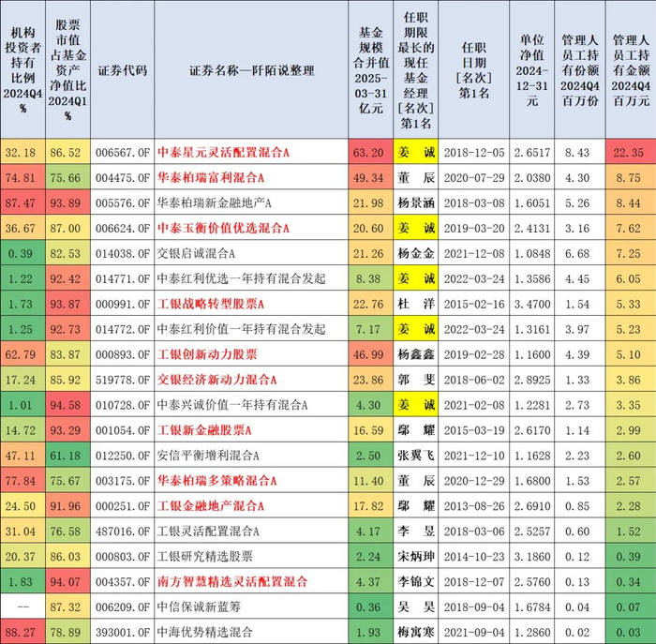Click fund name 华泰柏瑞富利混合A

211,178
